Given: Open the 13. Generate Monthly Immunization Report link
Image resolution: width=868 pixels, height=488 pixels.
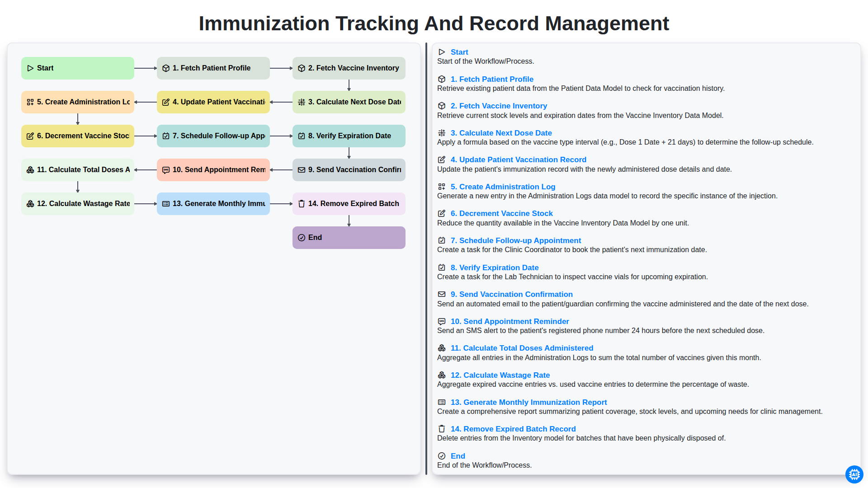Looking at the screenshot, I should 528,402.
